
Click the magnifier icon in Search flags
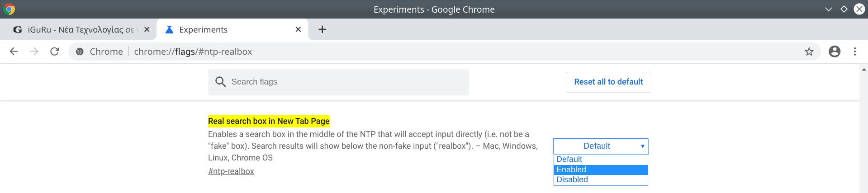221,82
